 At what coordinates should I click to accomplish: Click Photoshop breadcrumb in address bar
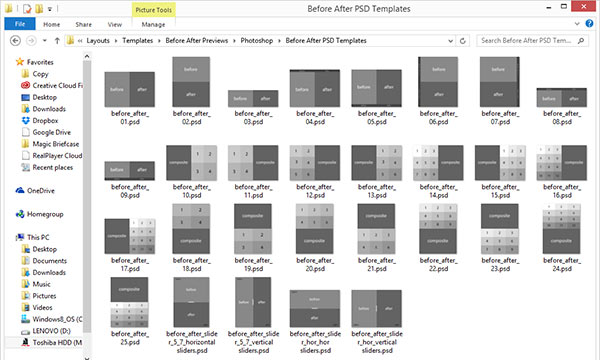coord(257,41)
